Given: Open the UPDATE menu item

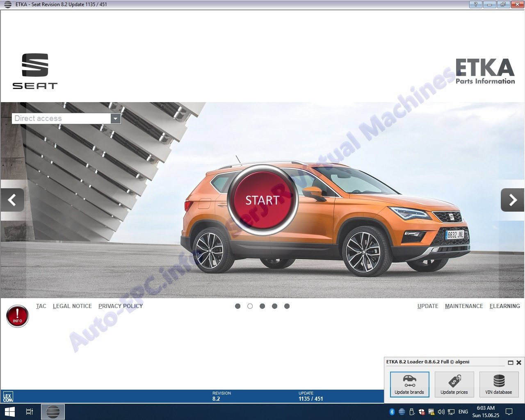Looking at the screenshot, I should (428, 306).
